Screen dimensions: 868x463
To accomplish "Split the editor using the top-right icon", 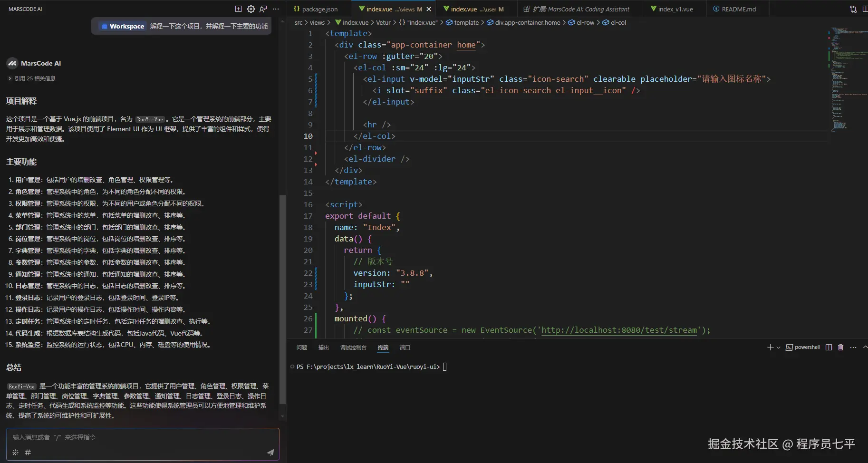I will (x=866, y=9).
